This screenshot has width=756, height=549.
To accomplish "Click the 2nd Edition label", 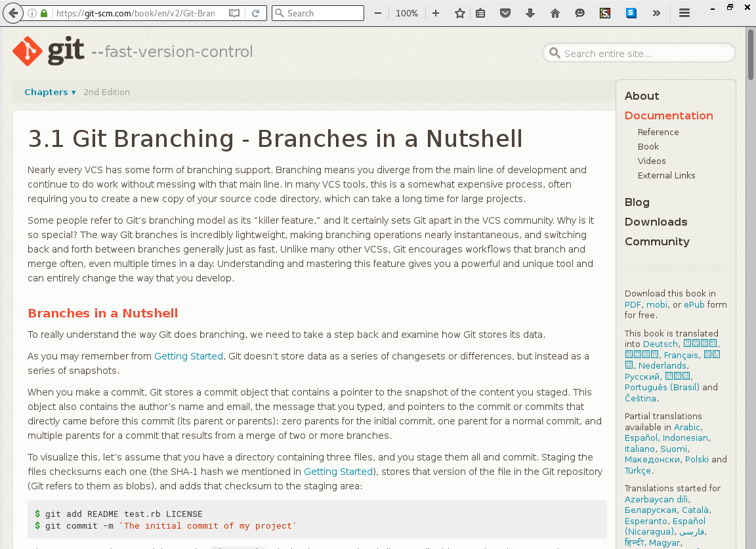I will (106, 92).
